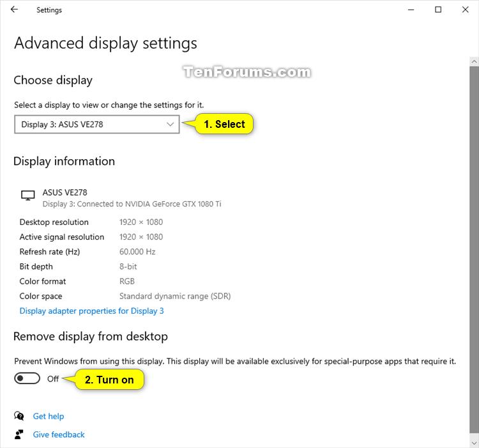Click the monitor icon beside ASUS VE278

click(x=28, y=196)
